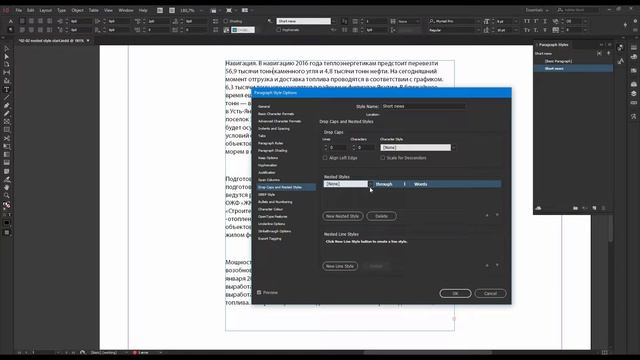Click the Cancel button in dialog
Screen dimensions: 640x360
(x=490, y=293)
